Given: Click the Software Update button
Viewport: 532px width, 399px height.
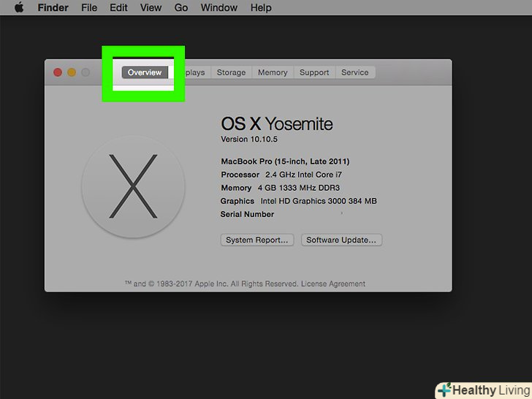Looking at the screenshot, I should pos(341,240).
